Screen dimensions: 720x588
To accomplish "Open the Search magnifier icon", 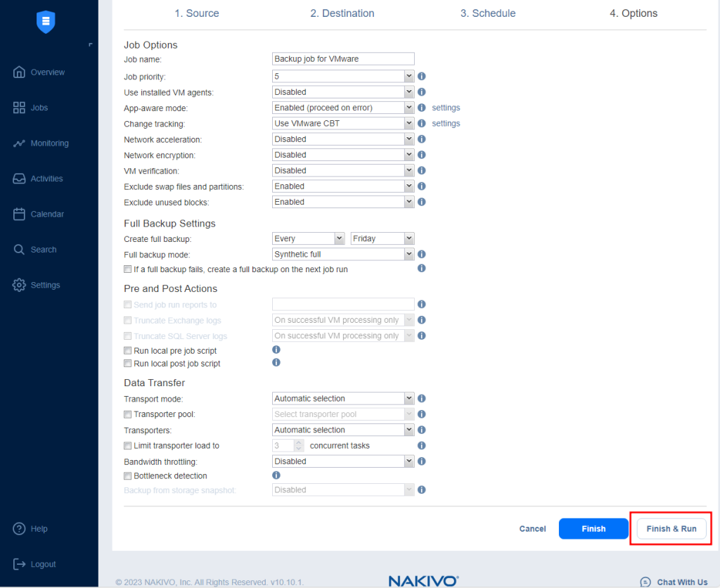I will [19, 250].
